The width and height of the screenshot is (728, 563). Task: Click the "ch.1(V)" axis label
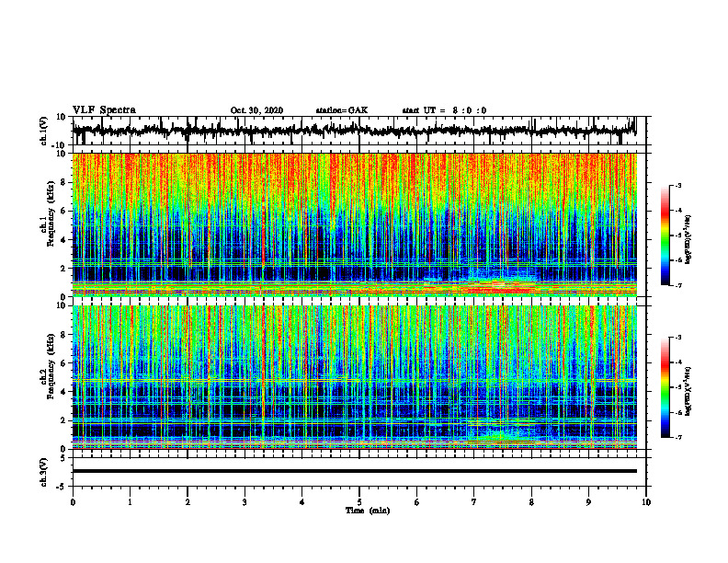point(44,131)
